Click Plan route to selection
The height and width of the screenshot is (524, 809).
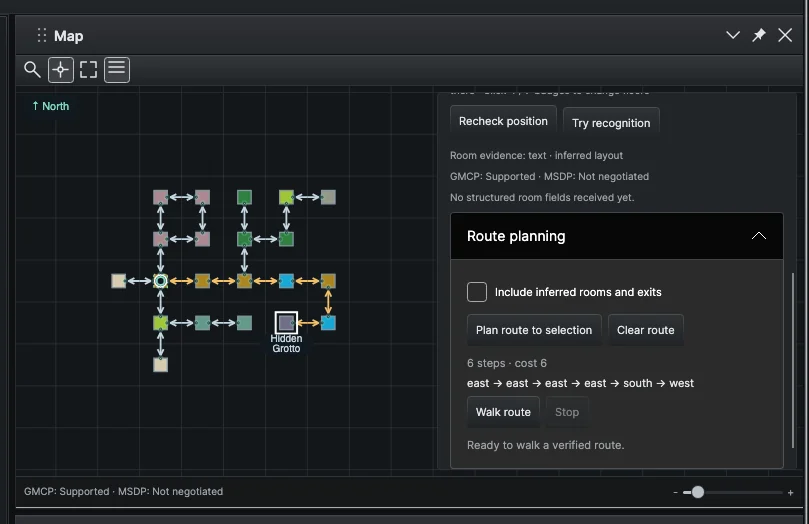click(534, 330)
